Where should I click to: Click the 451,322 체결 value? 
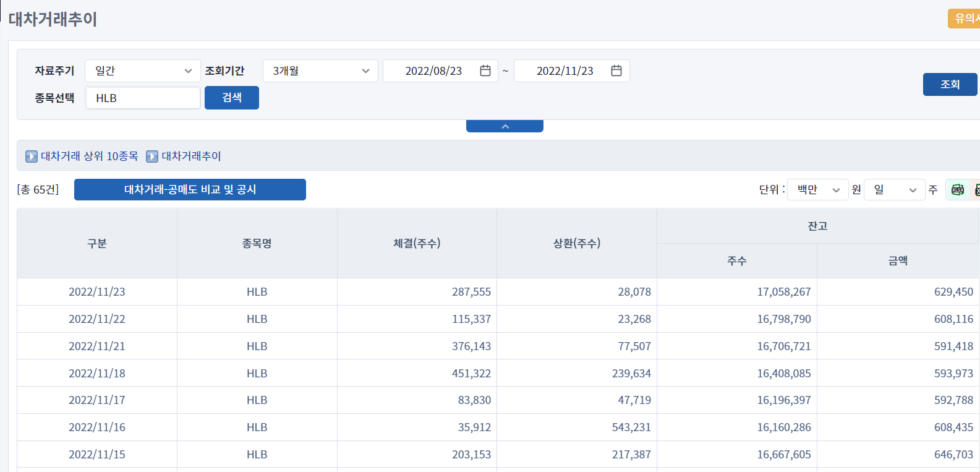point(471,374)
